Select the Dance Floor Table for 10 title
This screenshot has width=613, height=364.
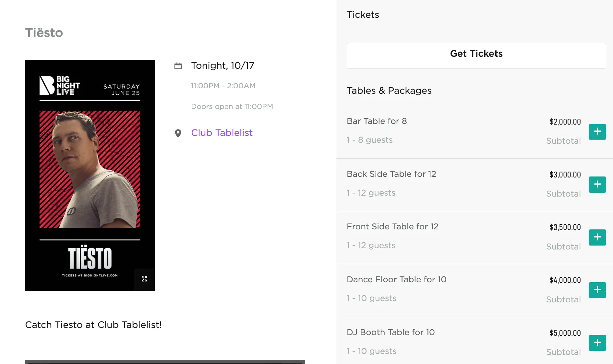(x=396, y=279)
